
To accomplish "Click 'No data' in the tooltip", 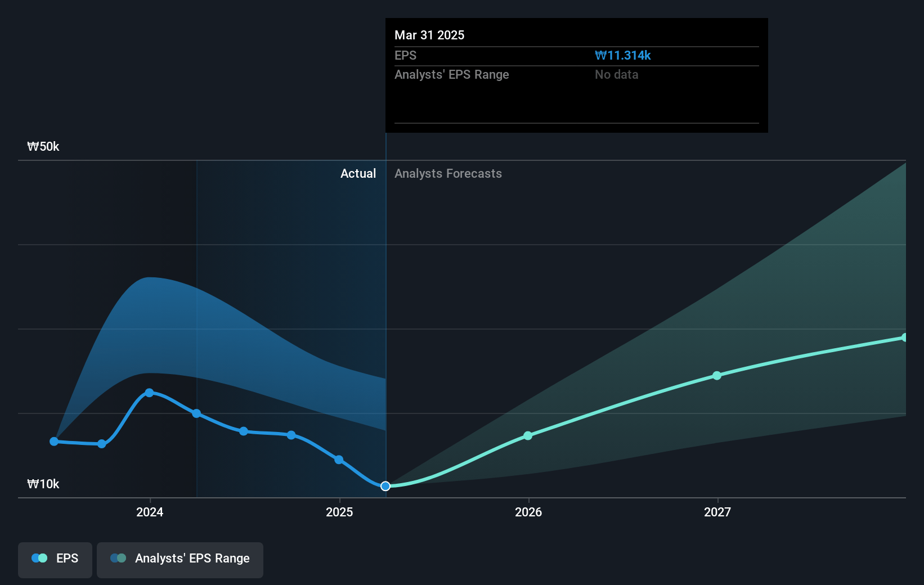I will point(616,75).
